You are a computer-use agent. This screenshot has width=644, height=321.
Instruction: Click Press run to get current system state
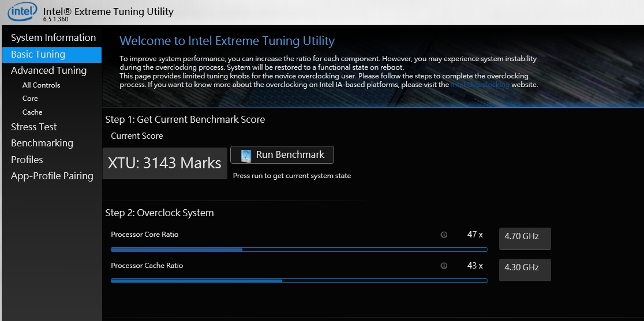coord(291,176)
